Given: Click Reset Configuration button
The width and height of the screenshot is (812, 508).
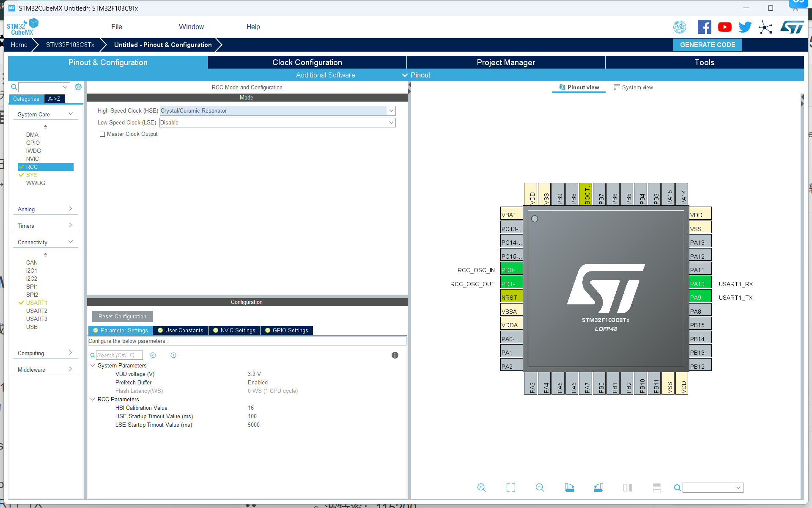Looking at the screenshot, I should click(122, 316).
